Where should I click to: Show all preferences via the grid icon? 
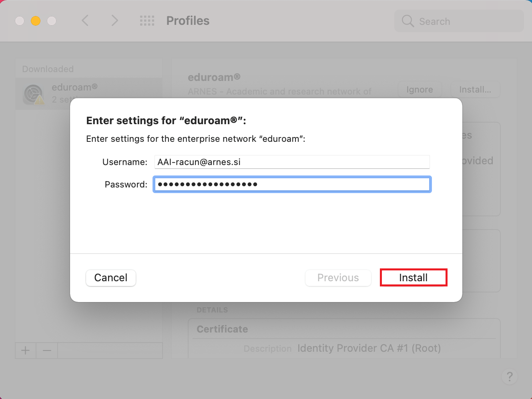point(147,20)
